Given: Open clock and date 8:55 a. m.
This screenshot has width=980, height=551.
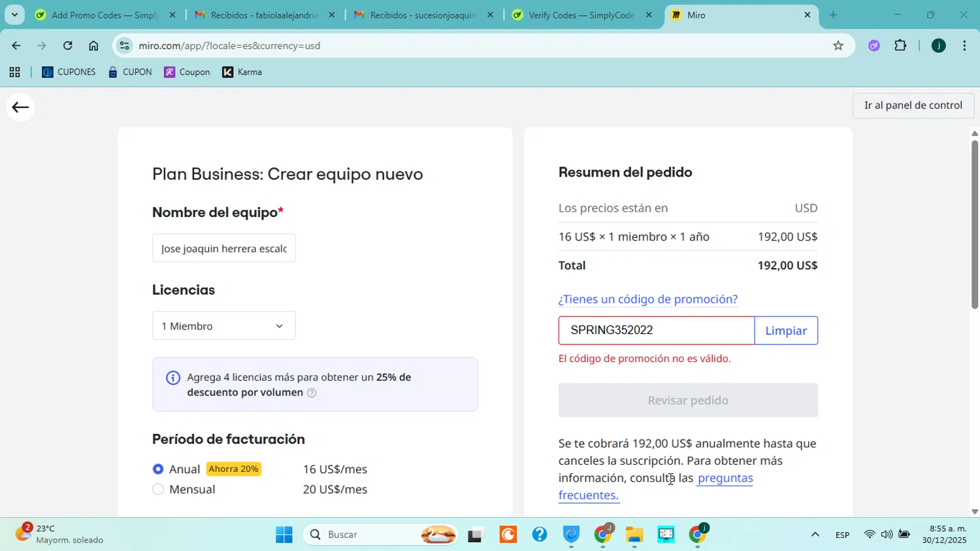Looking at the screenshot, I should 945,535.
